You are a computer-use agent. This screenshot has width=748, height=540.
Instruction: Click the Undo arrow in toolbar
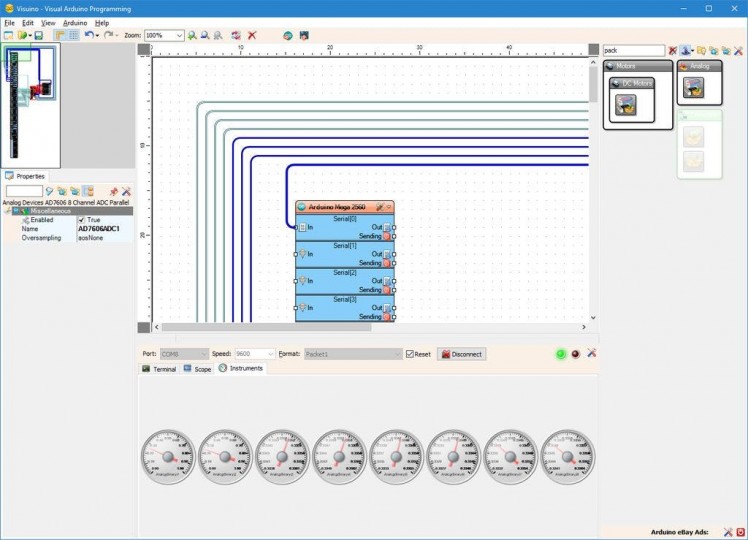pos(88,35)
